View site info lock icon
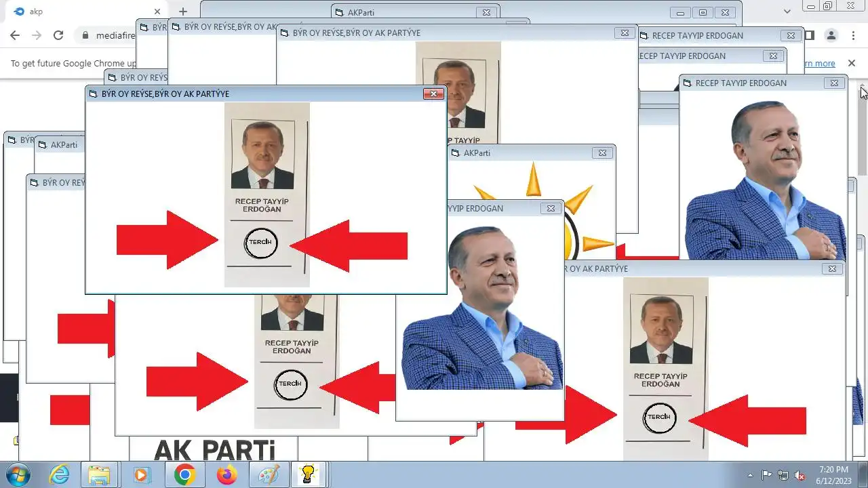868x488 pixels. (x=85, y=35)
